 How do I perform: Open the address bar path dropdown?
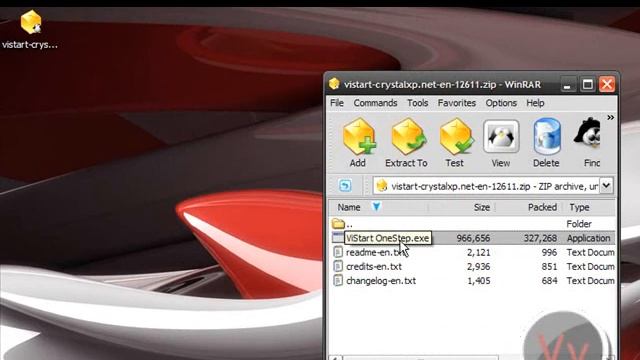pyautogui.click(x=607, y=186)
